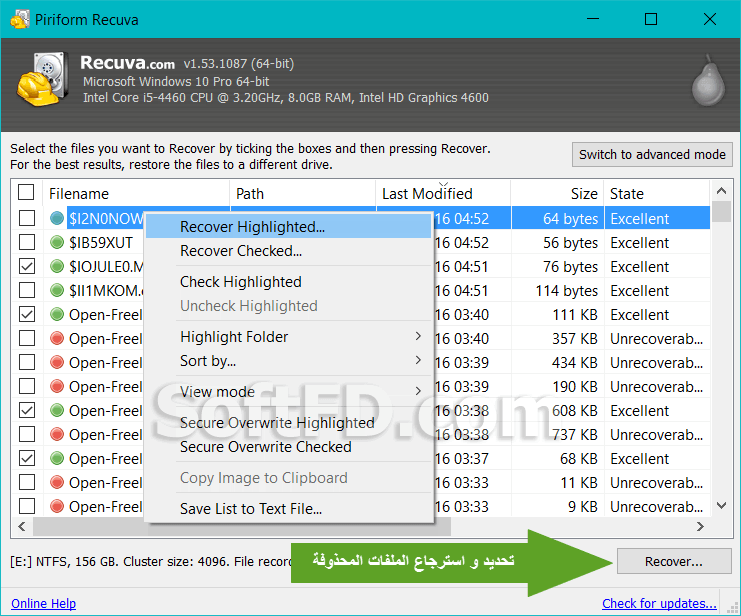Expand the Sort by submenu
Screen dimensions: 741x616
click(x=289, y=361)
